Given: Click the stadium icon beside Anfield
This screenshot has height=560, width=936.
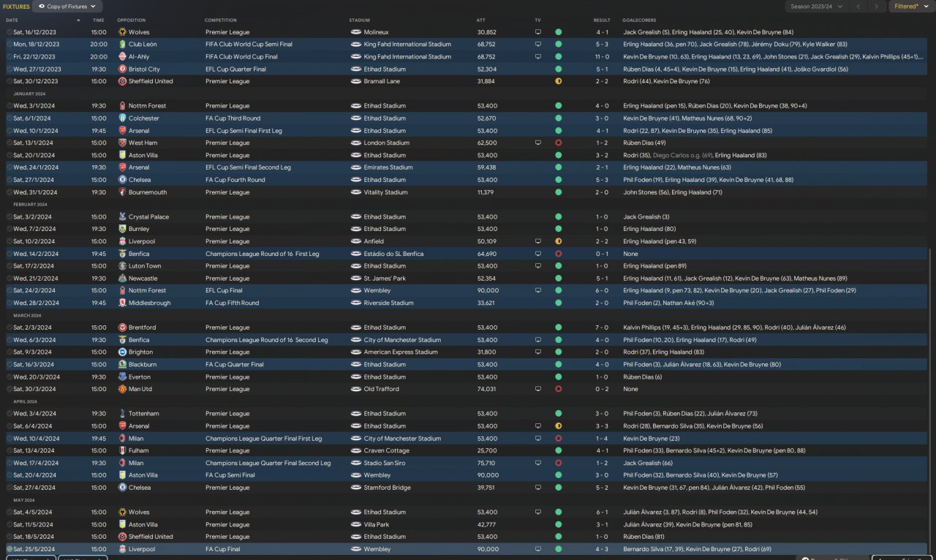Looking at the screenshot, I should point(356,241).
